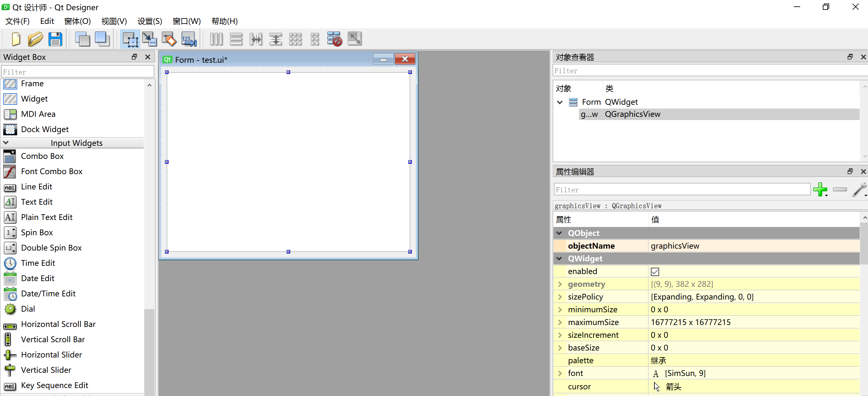Select Edit Widgets mode icon
The height and width of the screenshot is (396, 868).
click(130, 39)
